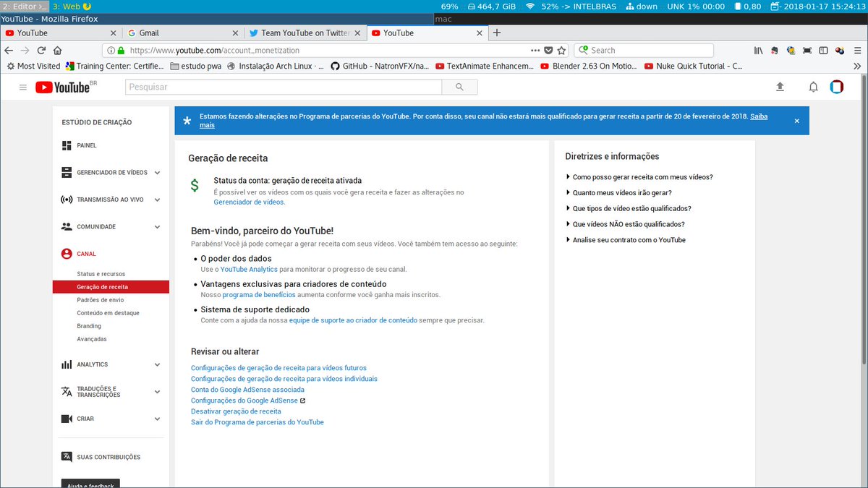The image size is (868, 488).
Task: Click the Firefox home button
Action: [x=58, y=51]
